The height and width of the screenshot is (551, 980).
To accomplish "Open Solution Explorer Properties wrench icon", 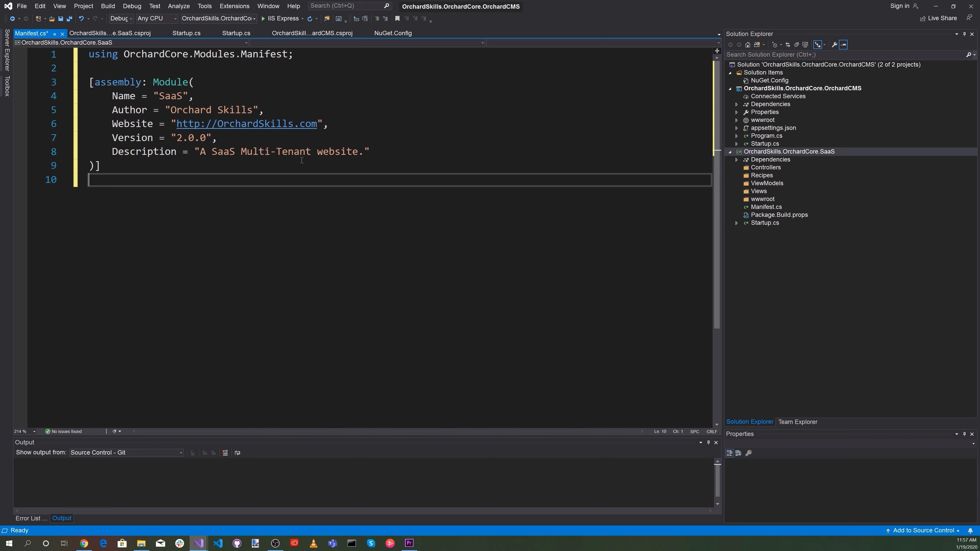I will 834,45.
